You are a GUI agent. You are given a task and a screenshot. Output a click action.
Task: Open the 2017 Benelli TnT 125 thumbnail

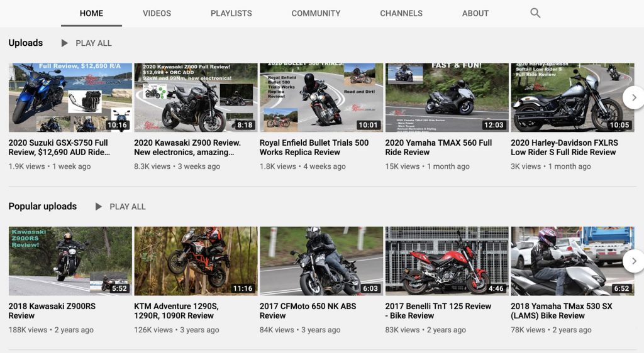point(447,261)
